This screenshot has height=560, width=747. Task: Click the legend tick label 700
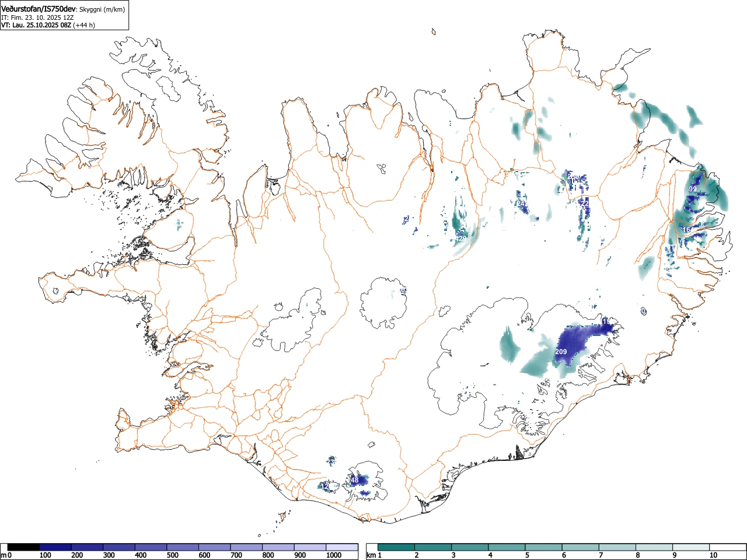pyautogui.click(x=236, y=555)
